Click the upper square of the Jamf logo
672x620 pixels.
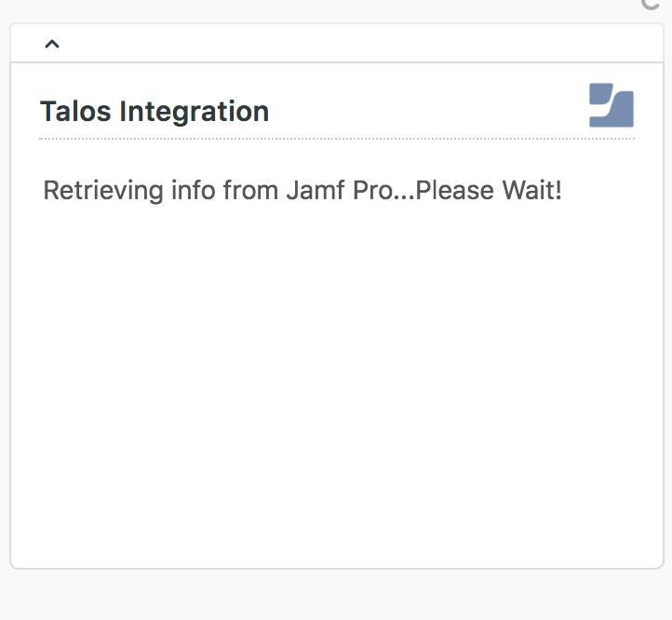(x=600, y=93)
